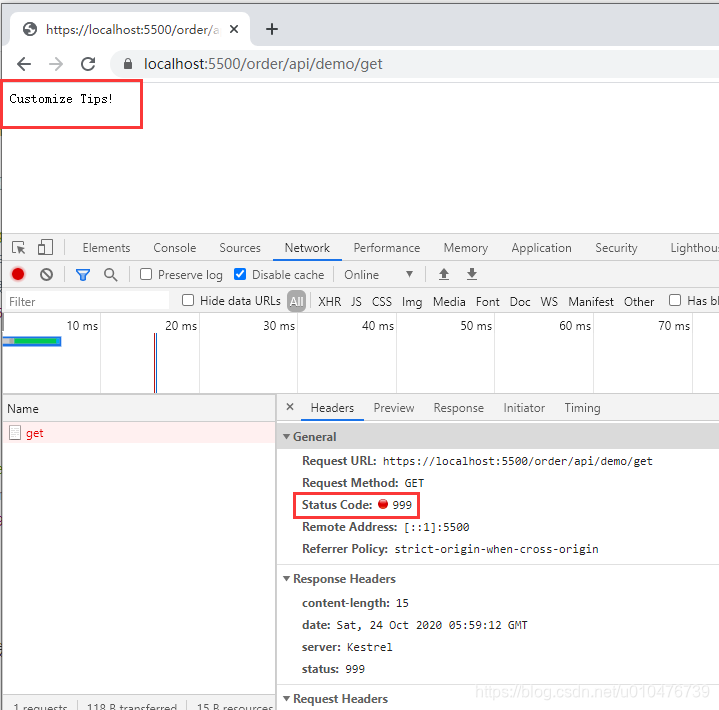Image resolution: width=719 pixels, height=710 pixels.
Task: View the Timing detail tab
Action: pyautogui.click(x=582, y=408)
